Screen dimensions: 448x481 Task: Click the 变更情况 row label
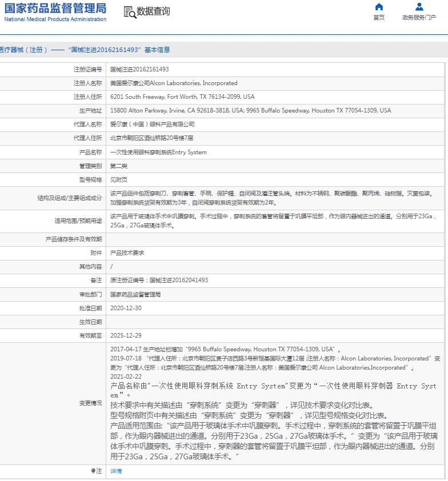[90, 403]
